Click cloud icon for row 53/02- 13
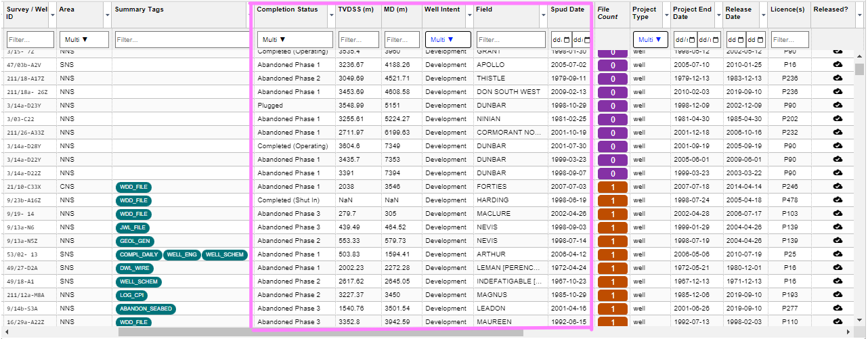This screenshot has width=868, height=339. point(838,254)
